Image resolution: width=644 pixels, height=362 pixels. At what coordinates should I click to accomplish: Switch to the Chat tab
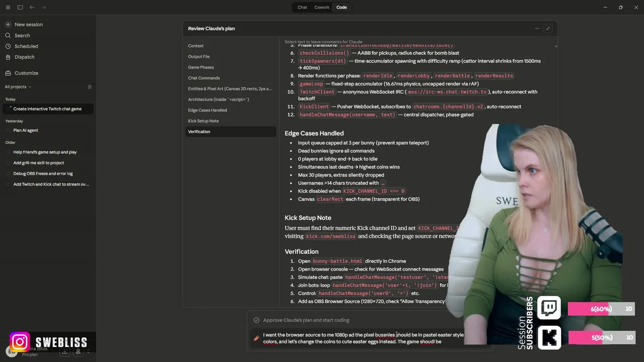(x=302, y=8)
